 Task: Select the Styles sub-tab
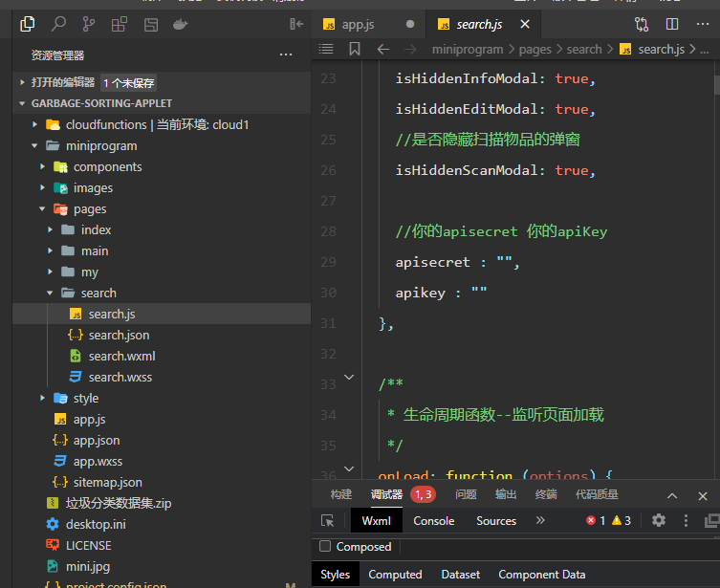click(x=336, y=575)
